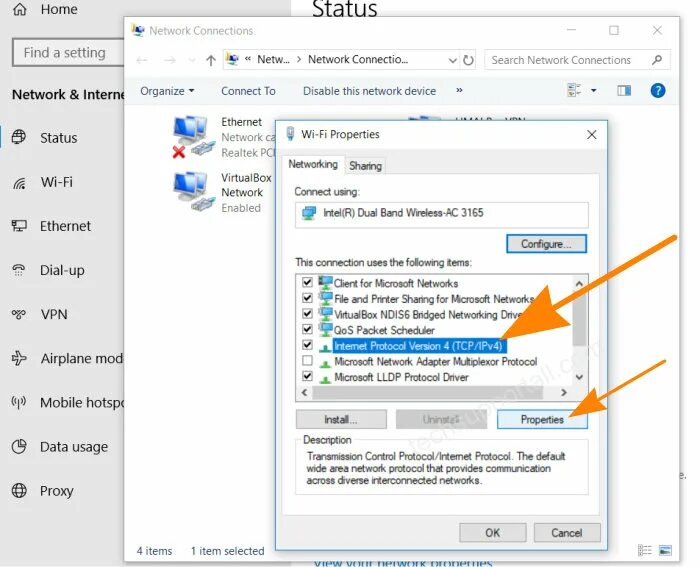Open the Organize dropdown menu
The image size is (700, 567).
[x=167, y=91]
